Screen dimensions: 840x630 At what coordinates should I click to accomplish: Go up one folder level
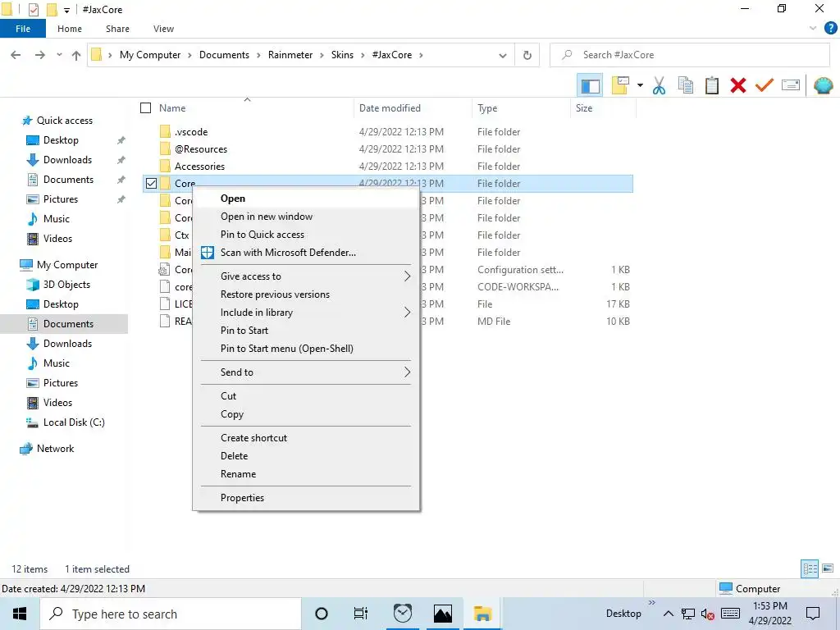pyautogui.click(x=76, y=55)
